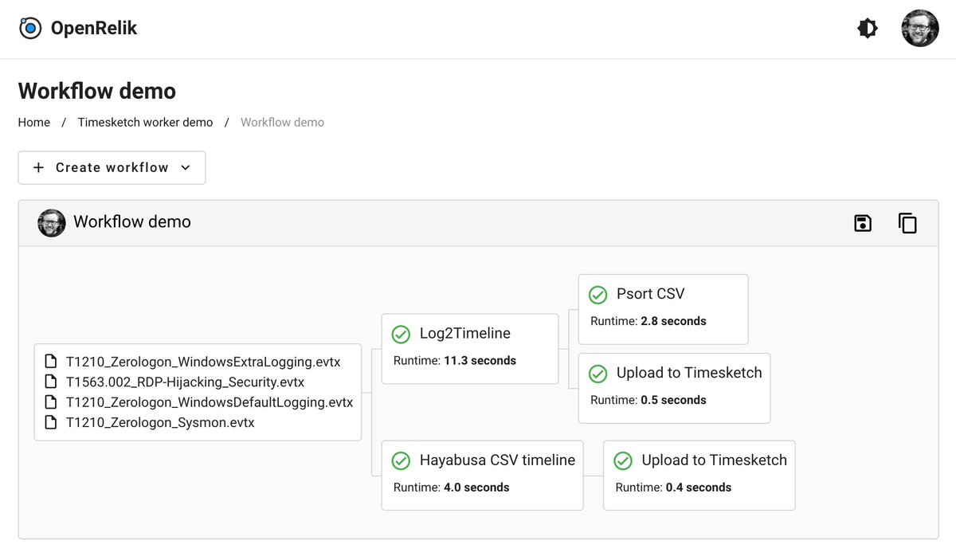Click the Runtime 2.8 seconds text
The image size is (956, 560).
tap(648, 321)
